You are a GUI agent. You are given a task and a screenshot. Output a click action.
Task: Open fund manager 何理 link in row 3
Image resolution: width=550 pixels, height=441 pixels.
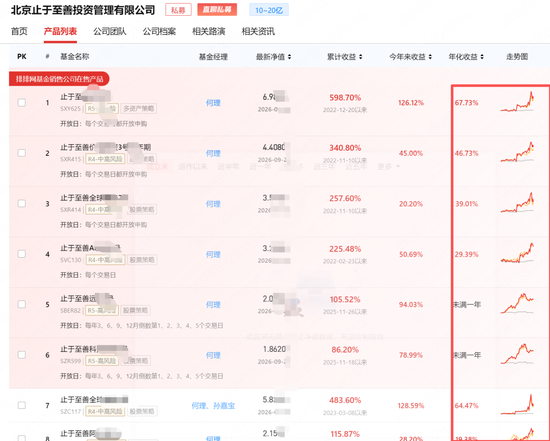(213, 204)
